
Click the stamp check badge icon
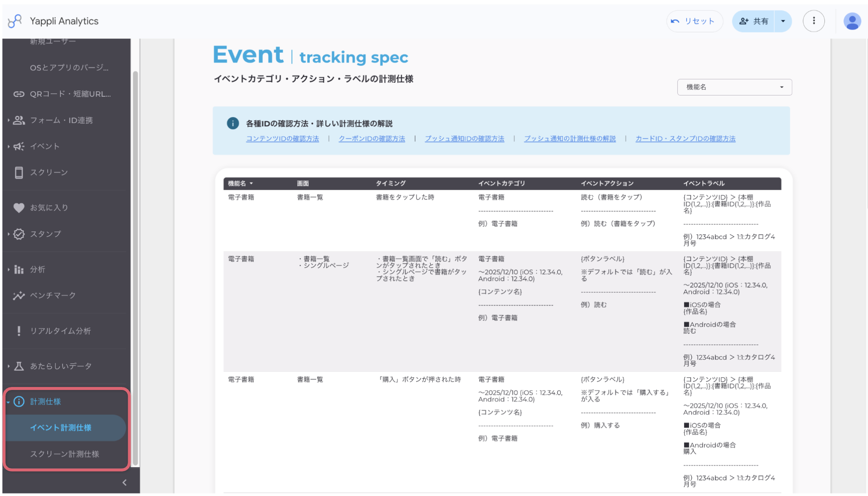click(19, 234)
